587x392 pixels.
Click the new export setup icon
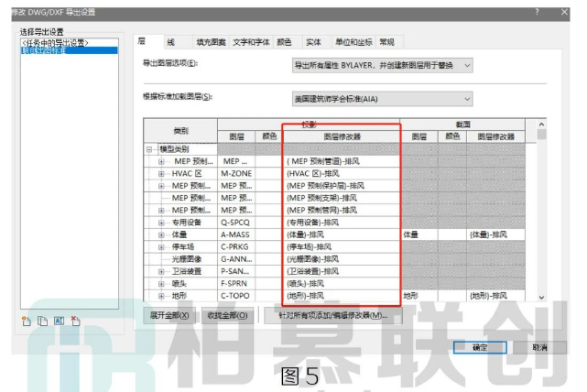[27, 321]
